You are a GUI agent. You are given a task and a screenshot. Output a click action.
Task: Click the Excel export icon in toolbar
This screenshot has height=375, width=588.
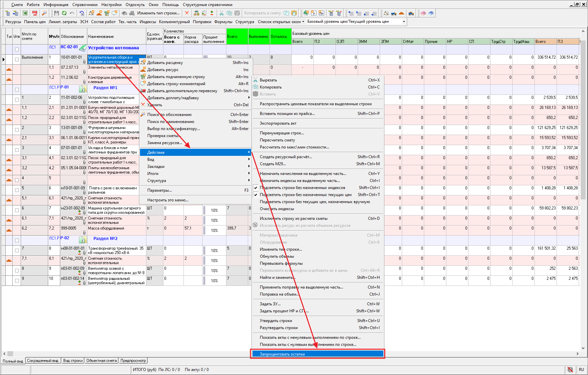click(25, 13)
